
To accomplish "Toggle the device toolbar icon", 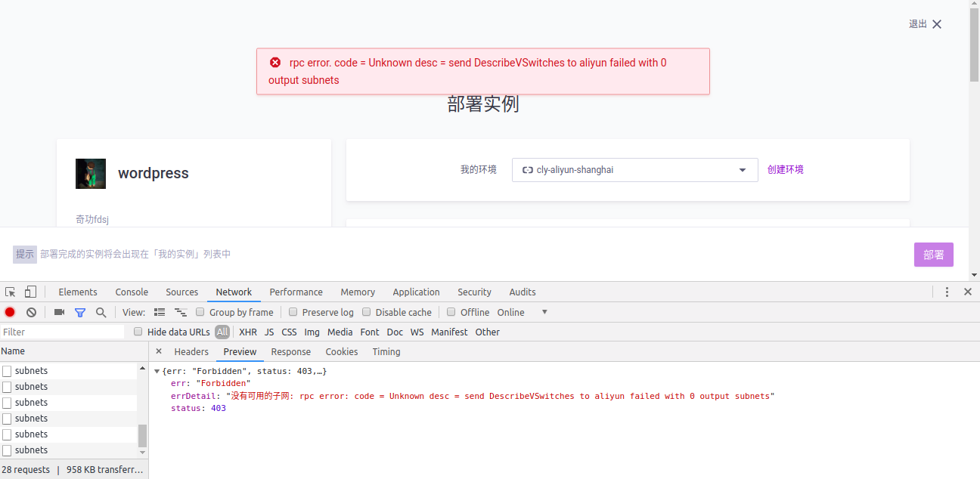I will click(x=29, y=292).
